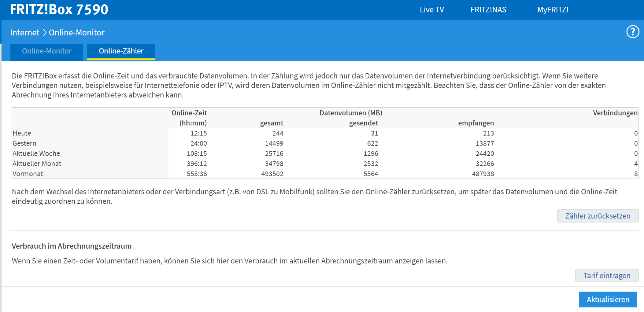
Task: Click sent data value 622
Action: coord(372,143)
